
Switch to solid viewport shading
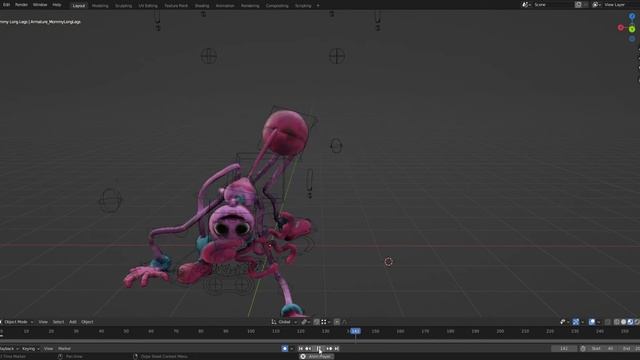pos(623,322)
